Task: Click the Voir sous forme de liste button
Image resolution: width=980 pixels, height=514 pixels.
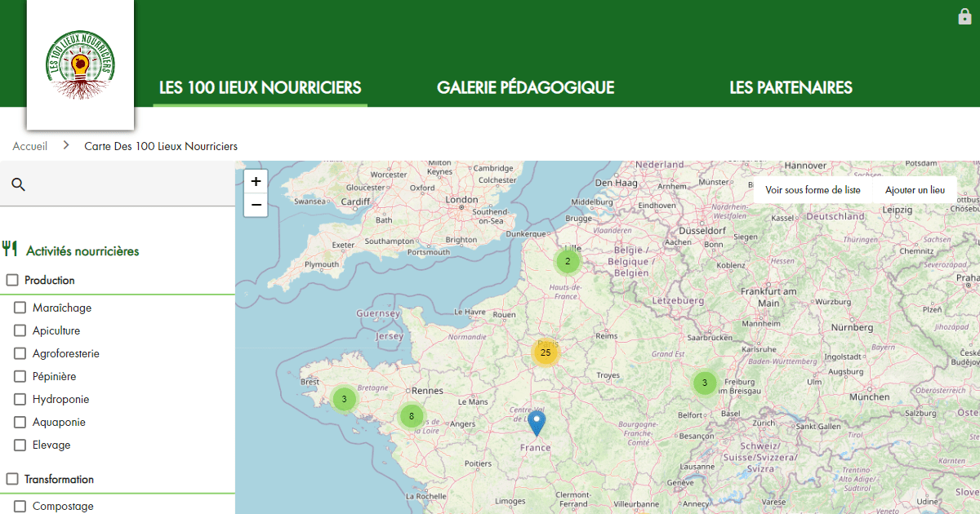Action: point(812,189)
